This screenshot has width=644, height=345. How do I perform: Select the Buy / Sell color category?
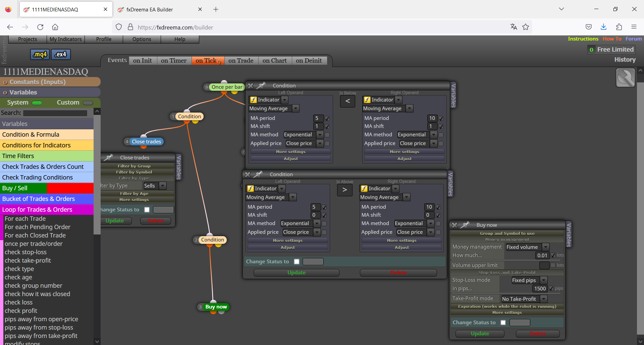(47, 188)
